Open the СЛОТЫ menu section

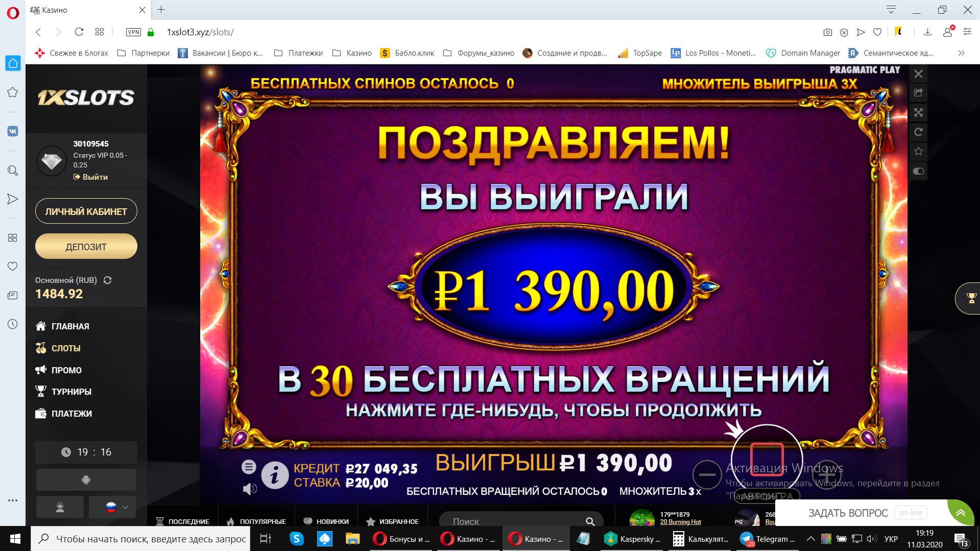[x=66, y=348]
